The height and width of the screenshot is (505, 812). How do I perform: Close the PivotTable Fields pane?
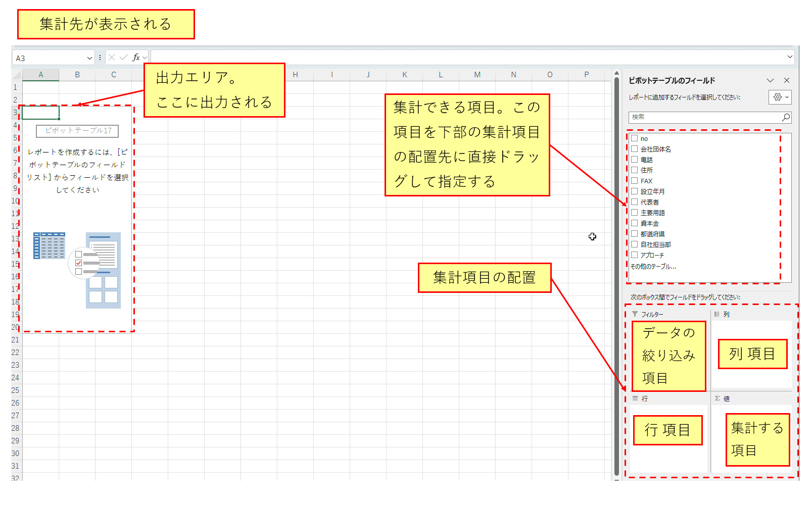[787, 80]
